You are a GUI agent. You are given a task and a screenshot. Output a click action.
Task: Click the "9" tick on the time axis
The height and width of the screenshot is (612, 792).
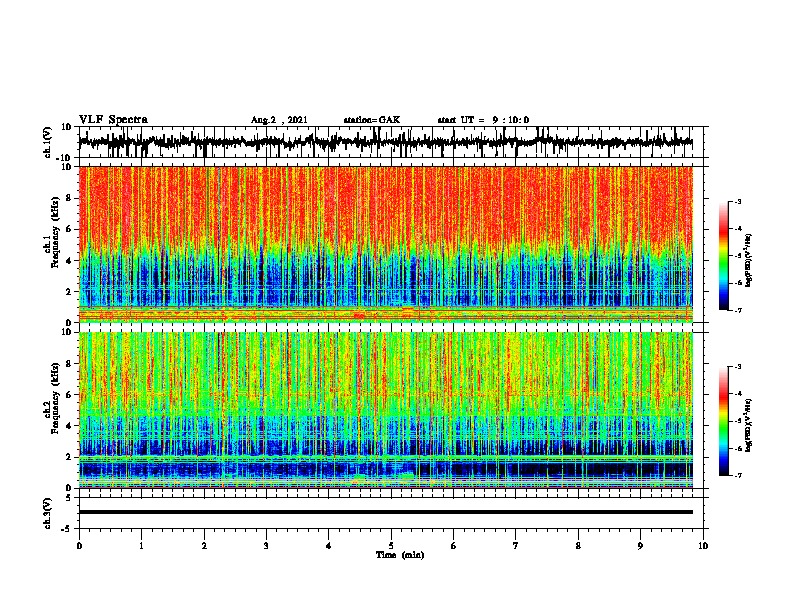(x=640, y=546)
